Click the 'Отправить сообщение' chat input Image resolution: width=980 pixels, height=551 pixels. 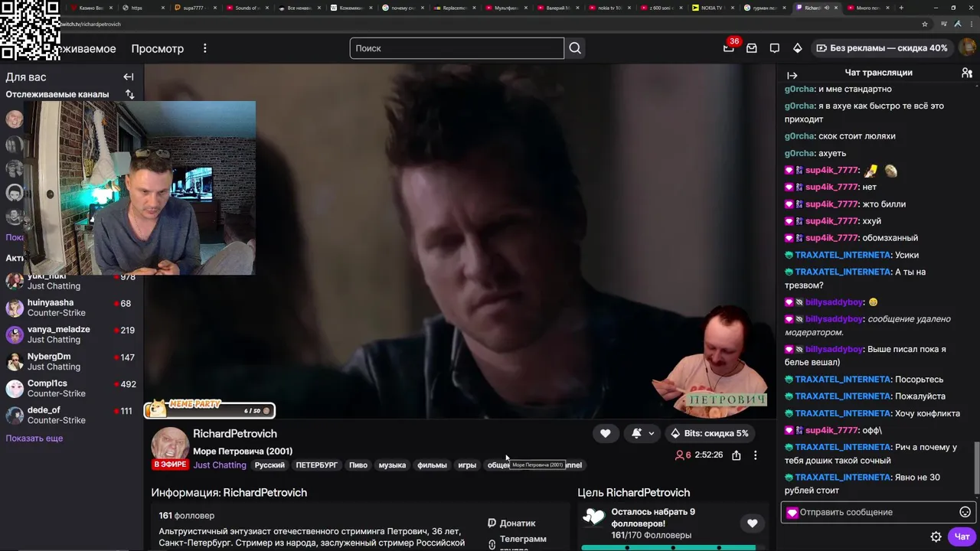[x=877, y=512]
